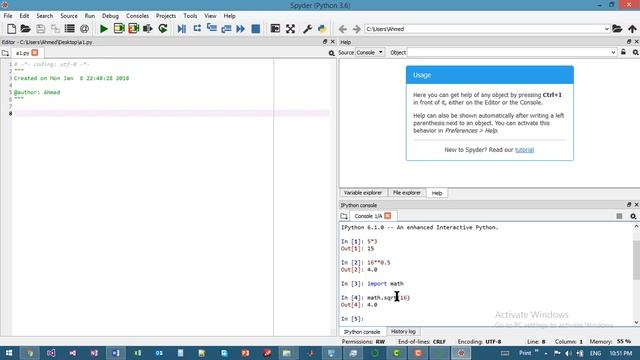Open the Debug menu
The image size is (640, 360).
click(x=110, y=16)
